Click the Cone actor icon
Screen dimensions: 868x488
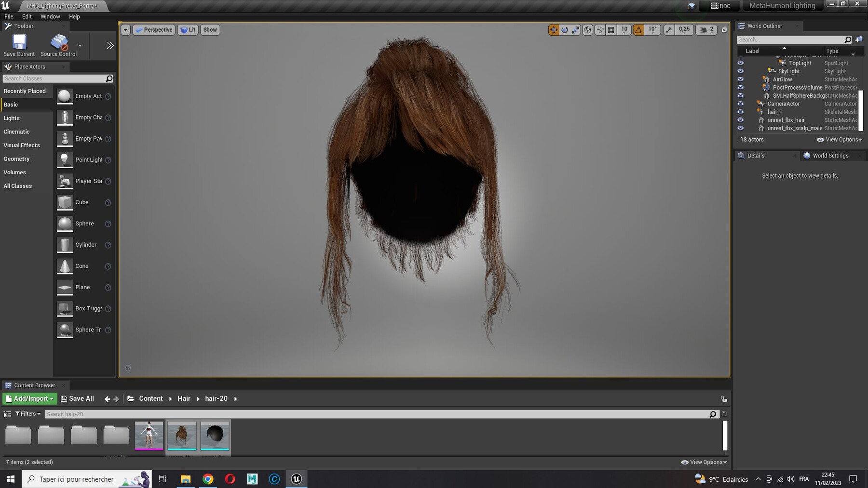pos(65,266)
